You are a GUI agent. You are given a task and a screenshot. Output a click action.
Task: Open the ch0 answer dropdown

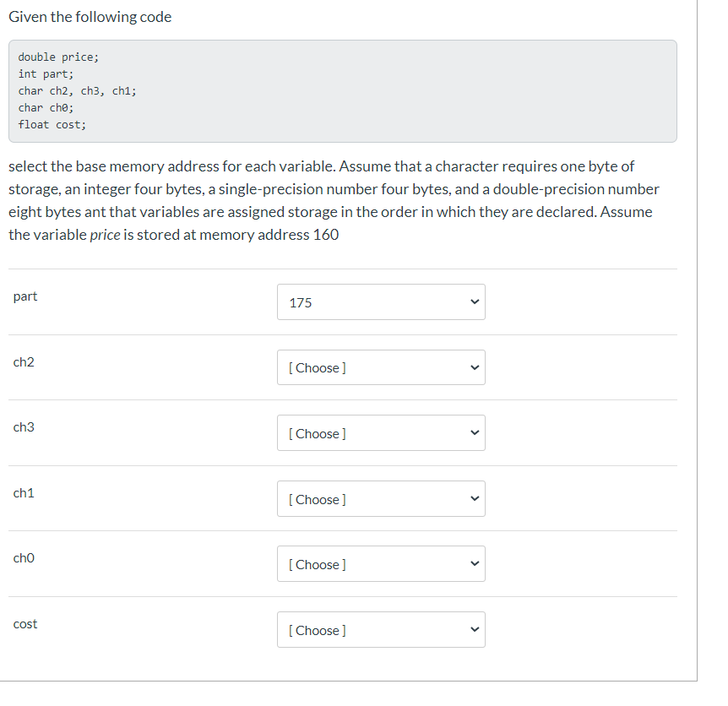pyautogui.click(x=380, y=563)
